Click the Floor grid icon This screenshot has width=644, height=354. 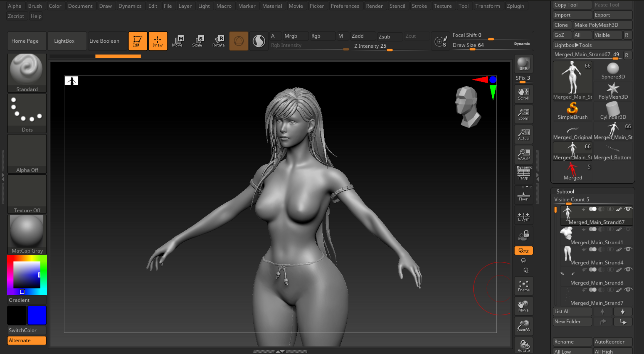(523, 194)
